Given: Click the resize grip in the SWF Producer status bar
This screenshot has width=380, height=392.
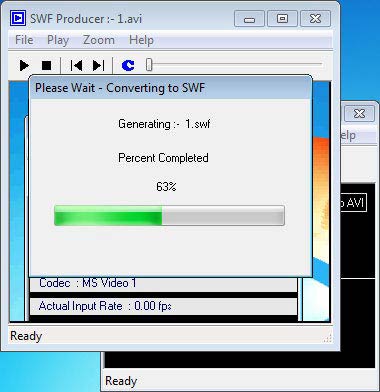Looking at the screenshot, I should tap(328, 338).
